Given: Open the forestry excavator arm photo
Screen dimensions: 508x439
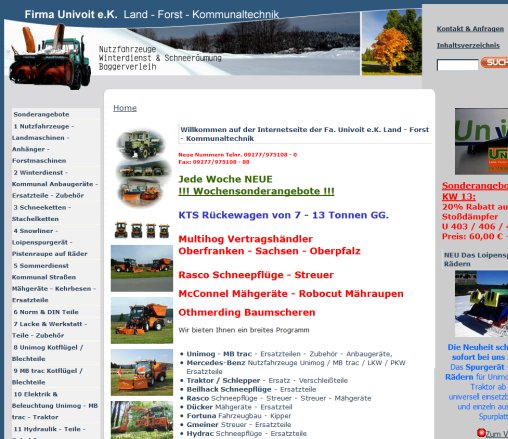Looking at the screenshot, I should [142, 420].
